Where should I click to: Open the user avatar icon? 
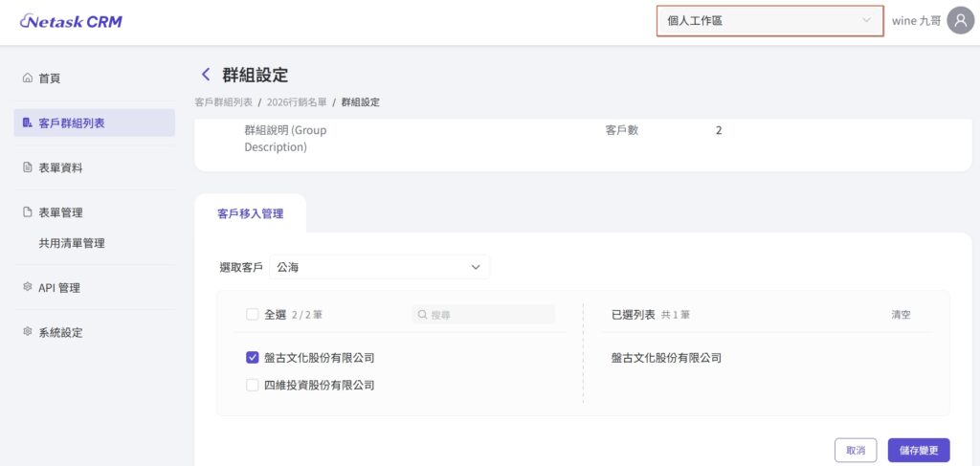(x=960, y=20)
